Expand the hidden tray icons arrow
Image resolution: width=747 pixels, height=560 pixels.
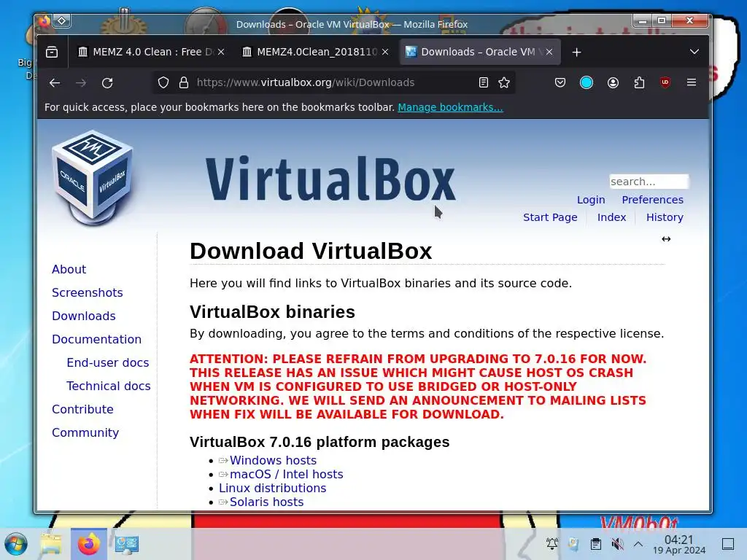638,544
